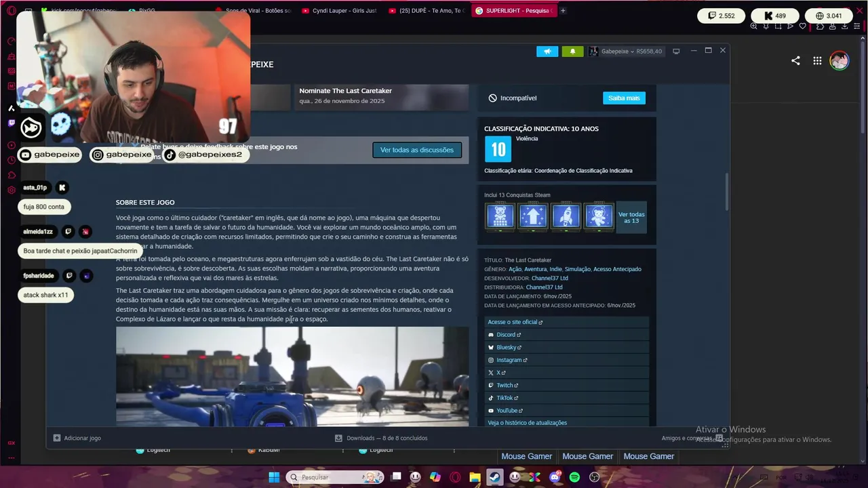Click first Mouse Gamer link behind Steam
Viewport: 868px width, 488px height.
coord(527,456)
